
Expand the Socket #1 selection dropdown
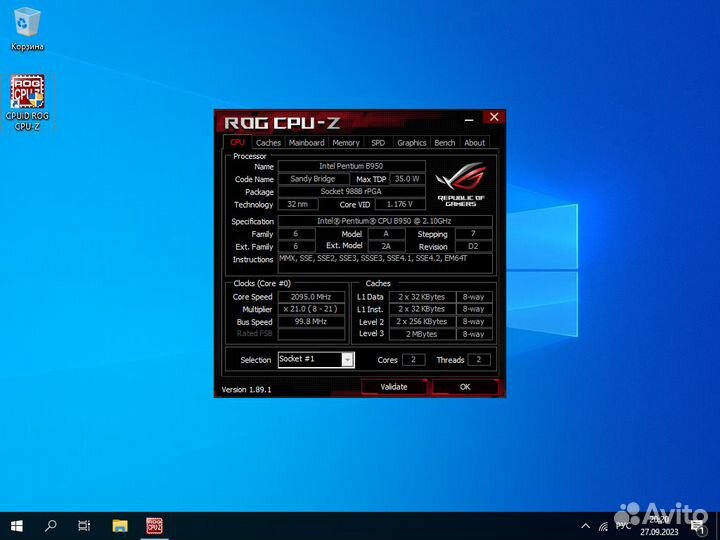tap(348, 360)
